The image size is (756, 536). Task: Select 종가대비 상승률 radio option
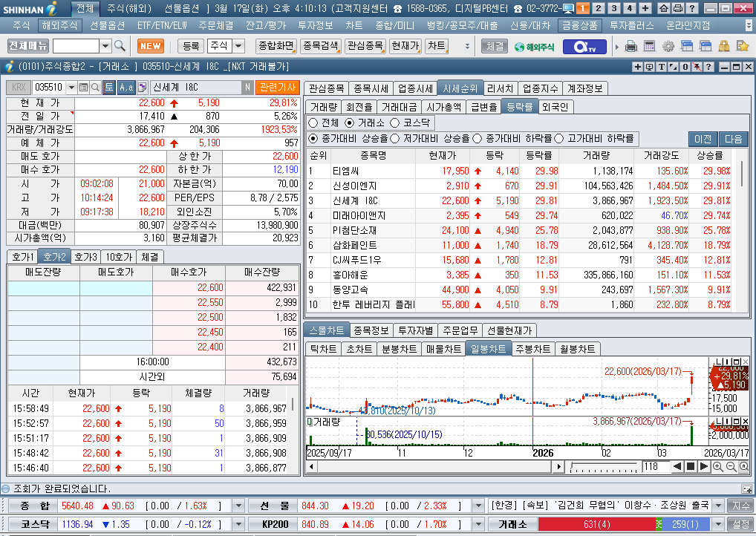coord(313,139)
